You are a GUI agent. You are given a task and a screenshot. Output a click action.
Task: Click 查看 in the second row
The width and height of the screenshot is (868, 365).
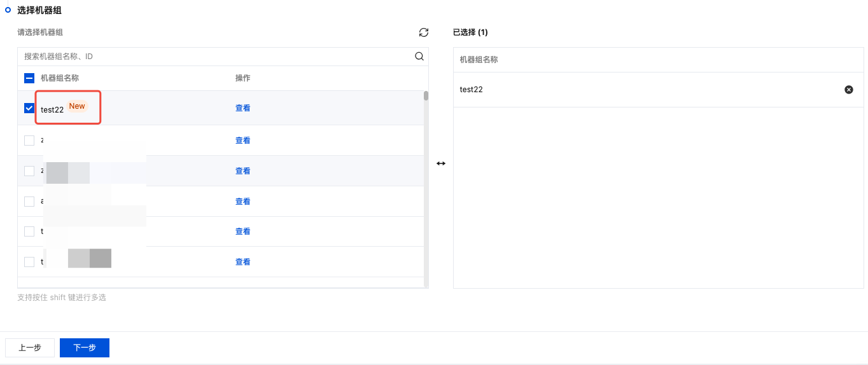[242, 141]
